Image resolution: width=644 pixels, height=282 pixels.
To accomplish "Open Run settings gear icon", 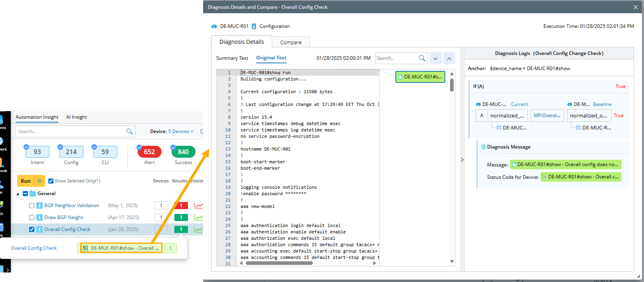I will 40,181.
